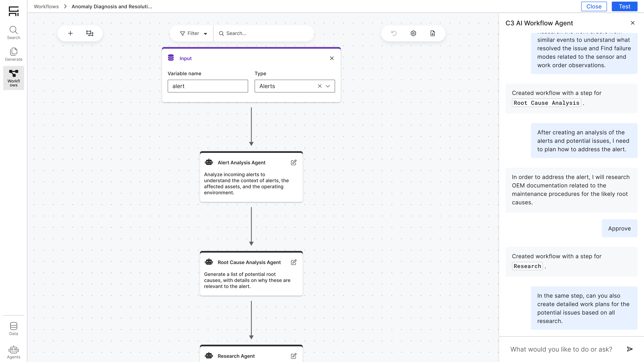Screen dimensions: 644x362
Task: Edit the Alert Analysis Agent with pencil icon
Action: tap(294, 162)
